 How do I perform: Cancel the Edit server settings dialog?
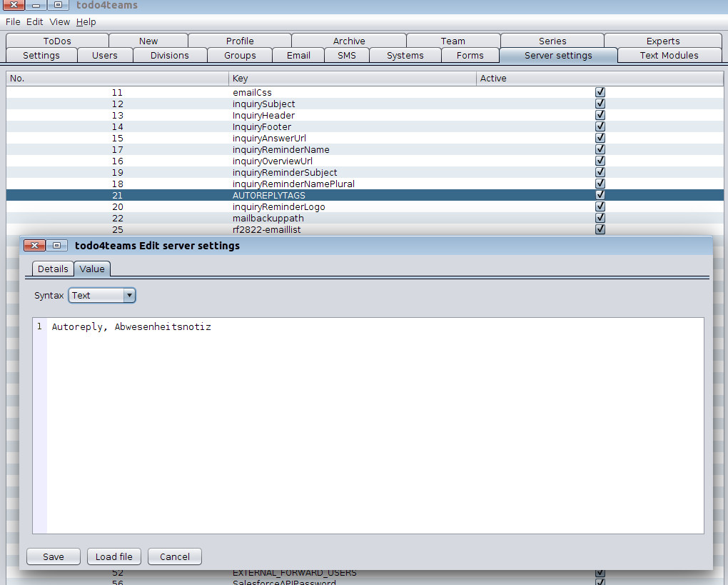point(175,556)
